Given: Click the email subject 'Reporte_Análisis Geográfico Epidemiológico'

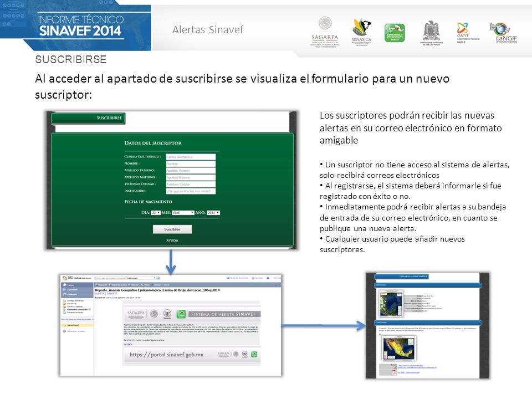Looking at the screenshot, I should click(x=157, y=290).
